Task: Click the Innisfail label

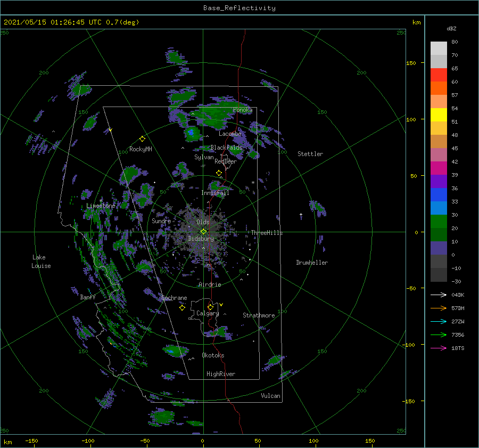Action: 215,193
